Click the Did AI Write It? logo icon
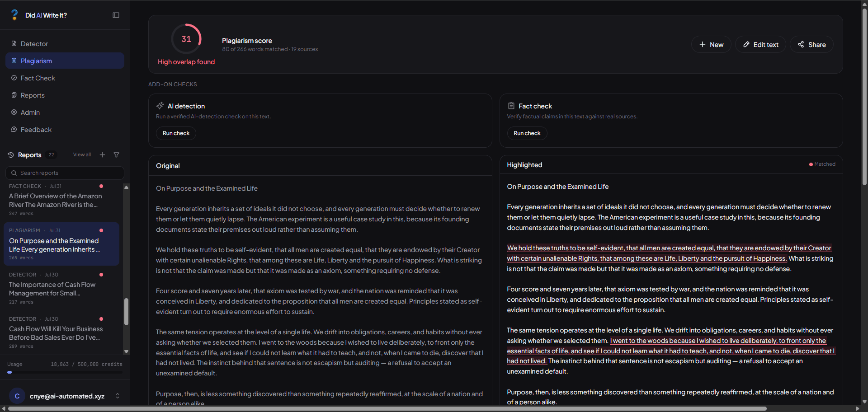 click(14, 15)
